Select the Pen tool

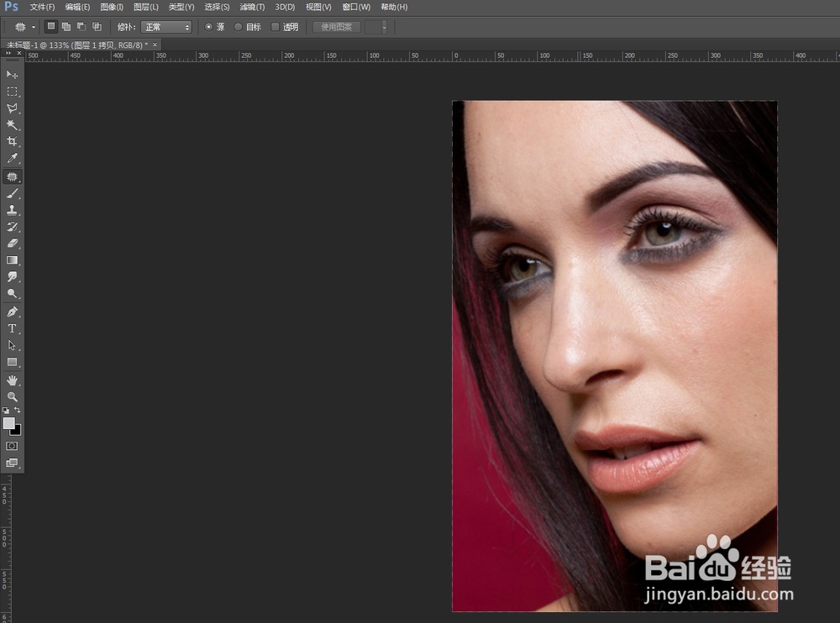[x=12, y=311]
